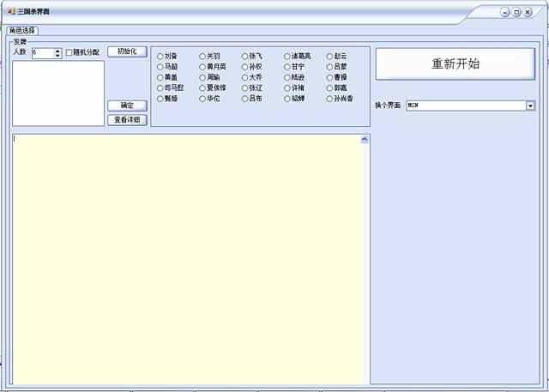Select the 刘备 radio button
549x392 pixels.
(x=160, y=56)
